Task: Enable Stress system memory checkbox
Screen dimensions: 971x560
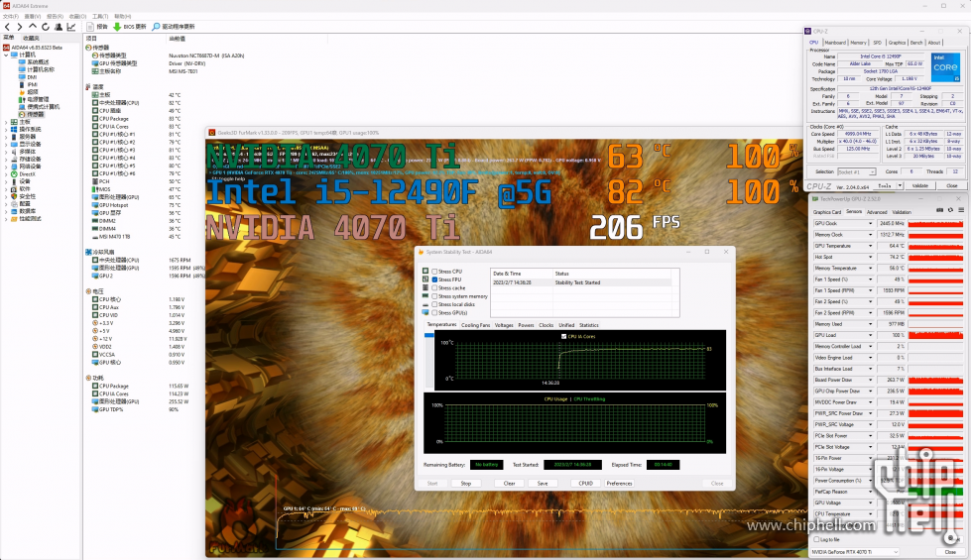Action: click(434, 296)
